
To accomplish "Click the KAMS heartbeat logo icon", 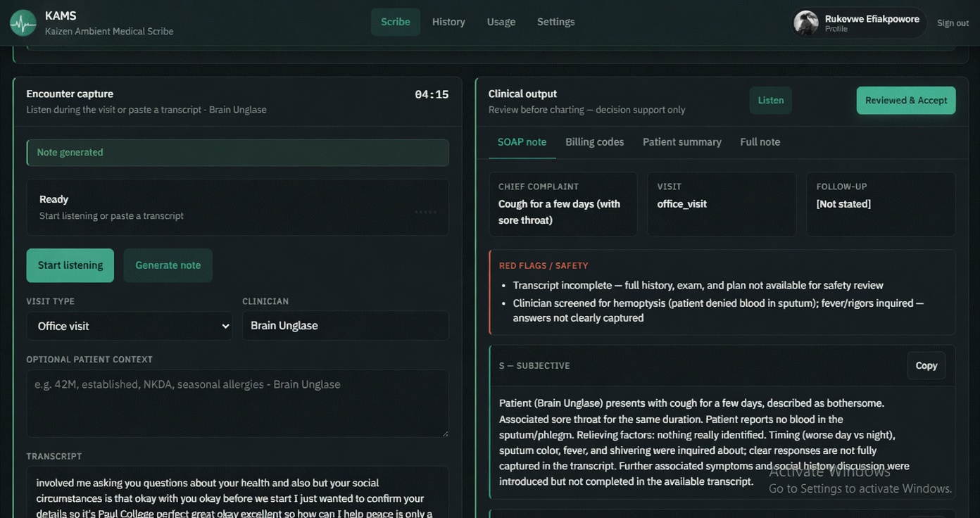I will click(23, 23).
